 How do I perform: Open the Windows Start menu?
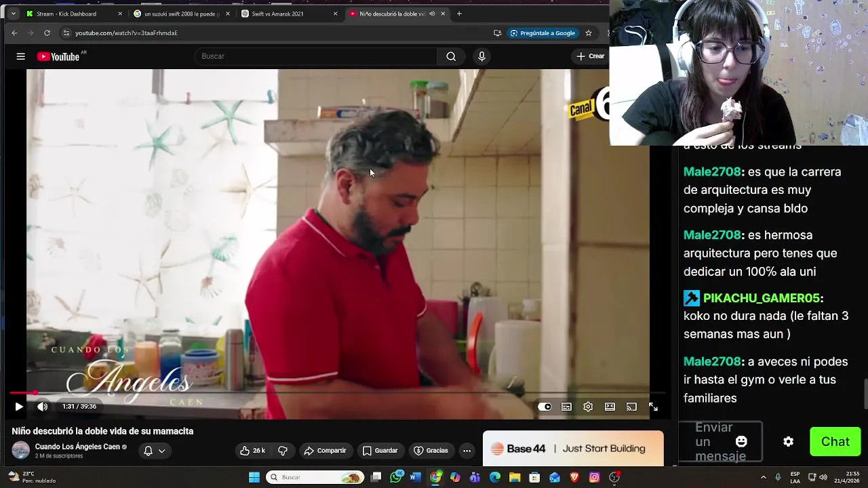coord(254,477)
